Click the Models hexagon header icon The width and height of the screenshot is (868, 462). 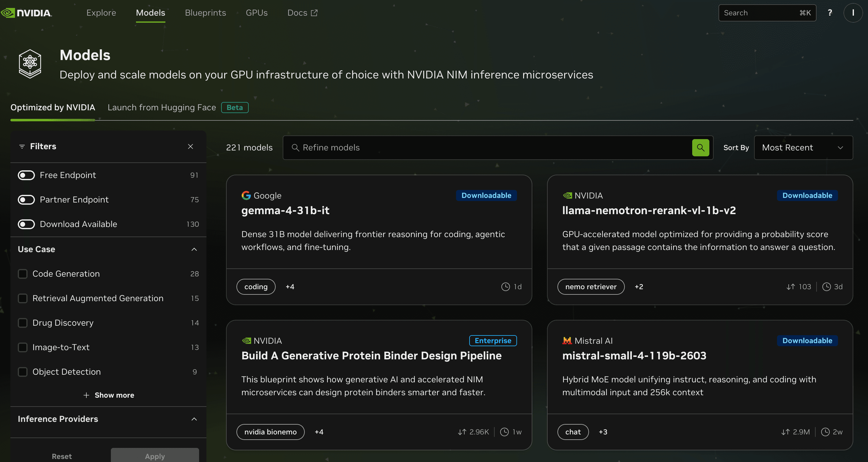[30, 64]
